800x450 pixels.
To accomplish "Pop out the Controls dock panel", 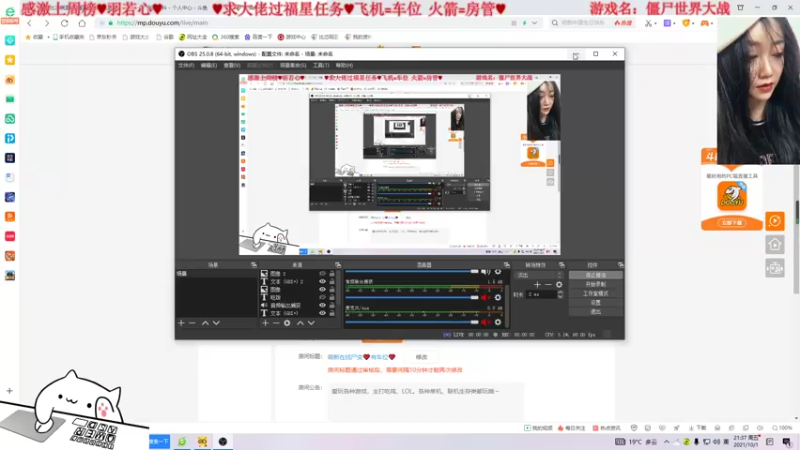I will tap(620, 265).
